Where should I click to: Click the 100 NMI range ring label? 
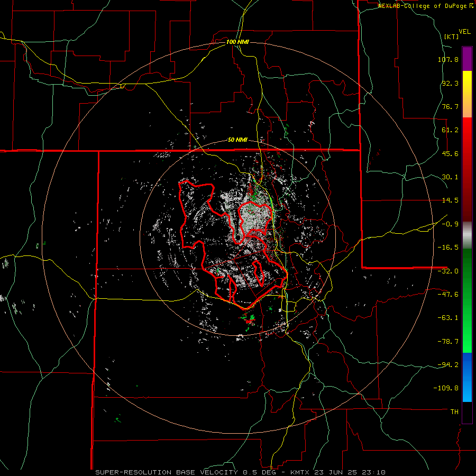(237, 42)
